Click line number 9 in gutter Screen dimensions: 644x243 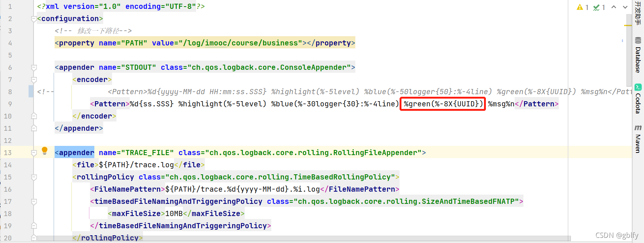(x=10, y=104)
